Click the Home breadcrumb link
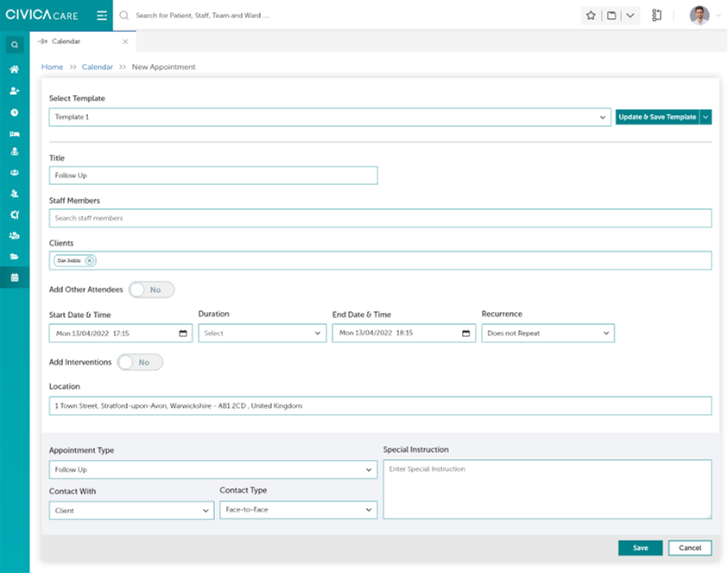 (x=52, y=67)
